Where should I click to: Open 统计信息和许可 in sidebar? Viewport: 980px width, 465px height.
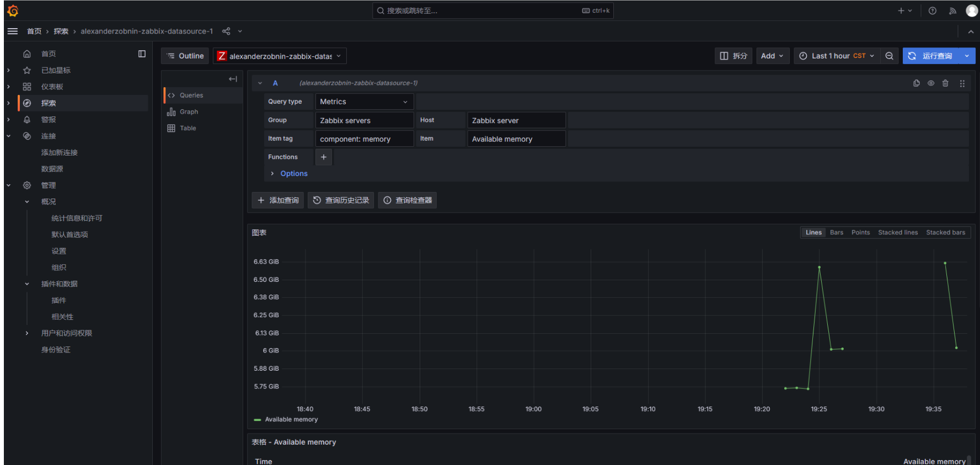[x=77, y=218]
